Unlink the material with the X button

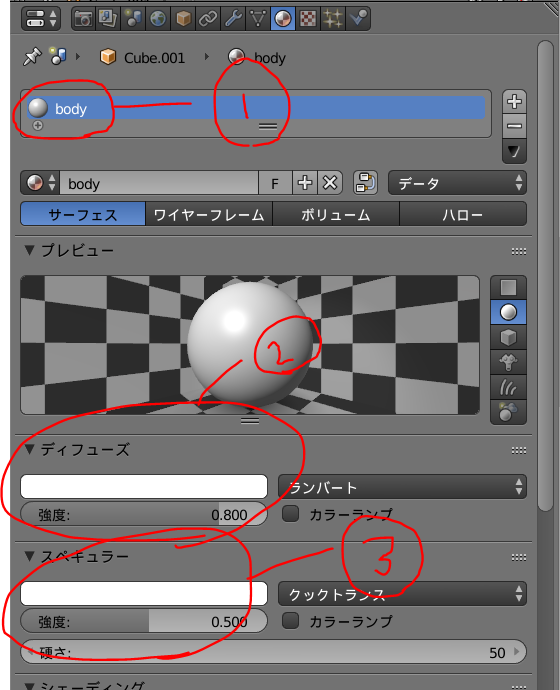[330, 183]
